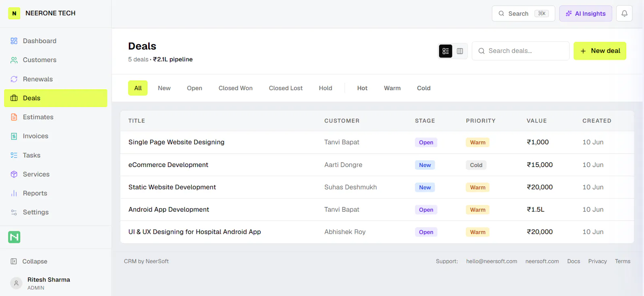Click the Invoices receipt icon
The height and width of the screenshot is (296, 644).
(14, 136)
